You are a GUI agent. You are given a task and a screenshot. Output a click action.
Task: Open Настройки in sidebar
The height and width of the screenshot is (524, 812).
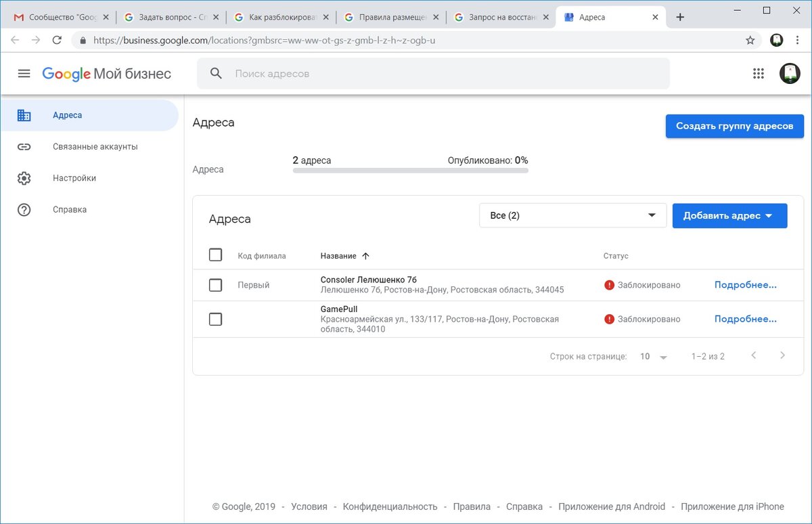(89, 178)
